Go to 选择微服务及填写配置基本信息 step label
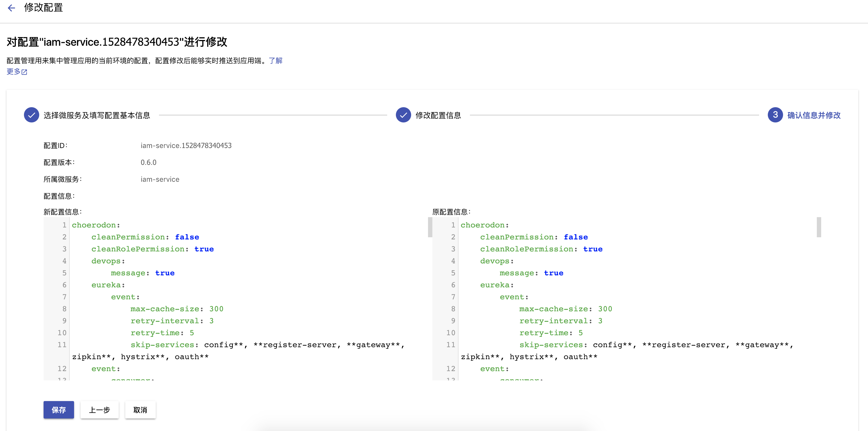 (x=97, y=115)
